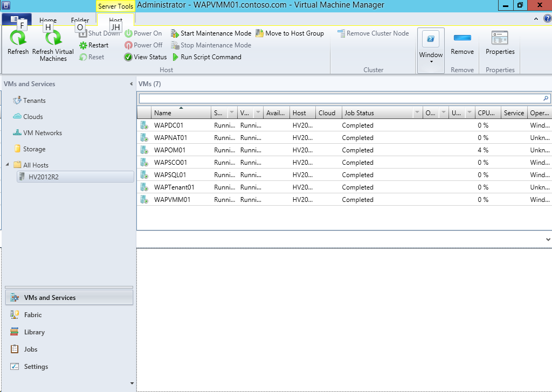Open the Folder ribbon tab

pyautogui.click(x=80, y=20)
